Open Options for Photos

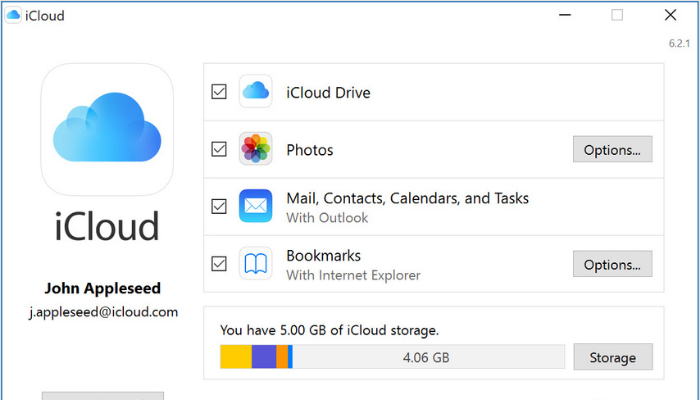[x=612, y=149]
